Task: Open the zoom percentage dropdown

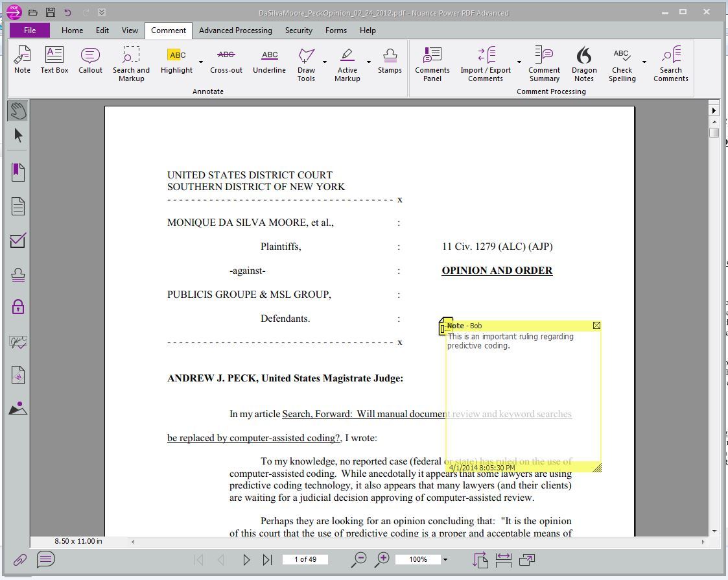Action: pos(445,559)
